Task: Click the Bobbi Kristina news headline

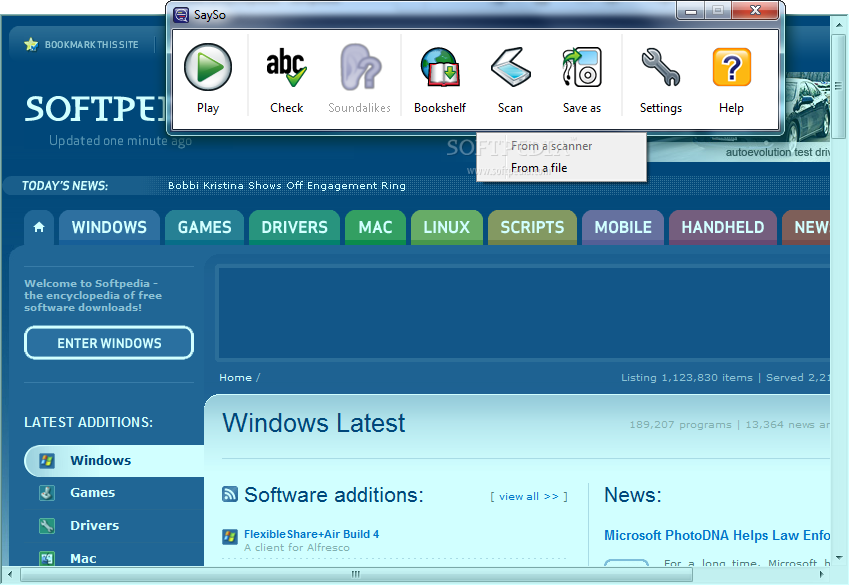Action: 286,185
